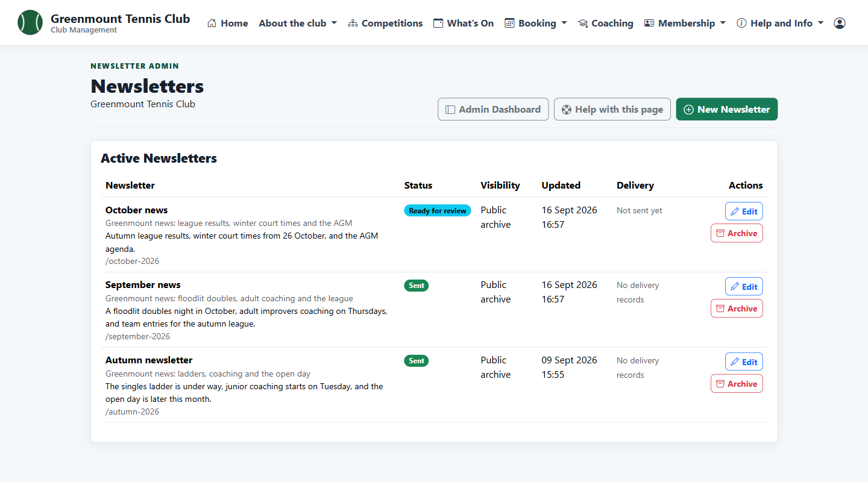Click the Help and Info circle icon

click(741, 23)
